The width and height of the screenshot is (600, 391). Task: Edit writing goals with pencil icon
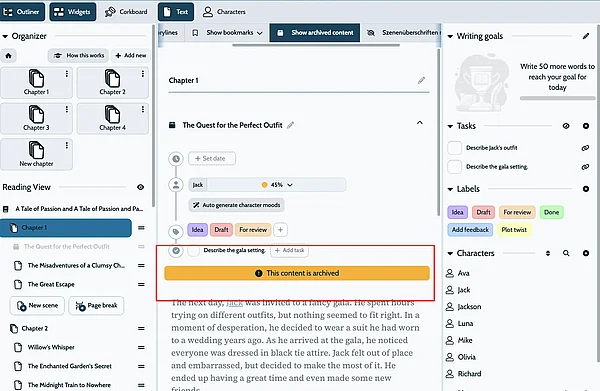point(586,36)
